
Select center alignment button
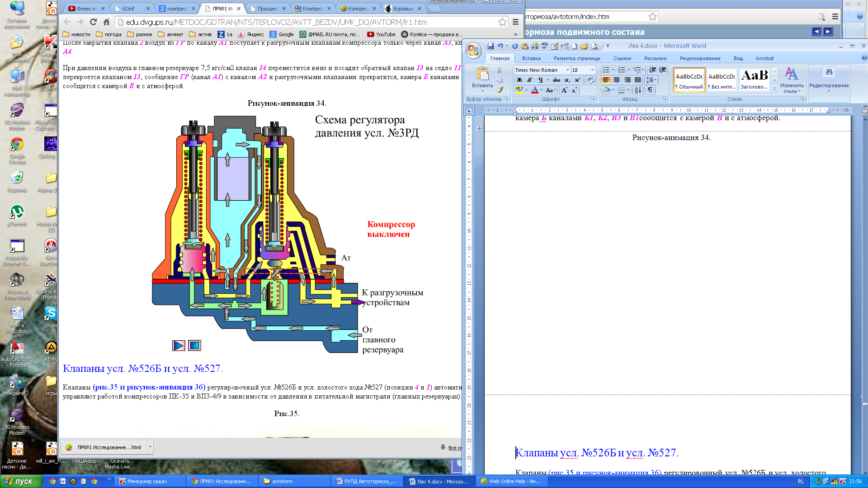617,80
